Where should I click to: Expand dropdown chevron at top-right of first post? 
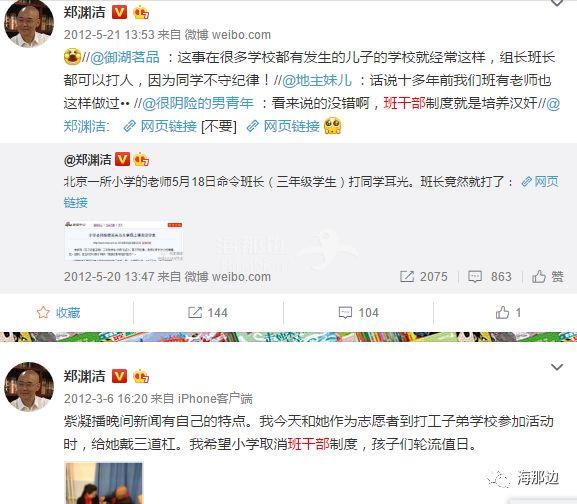coord(557,3)
